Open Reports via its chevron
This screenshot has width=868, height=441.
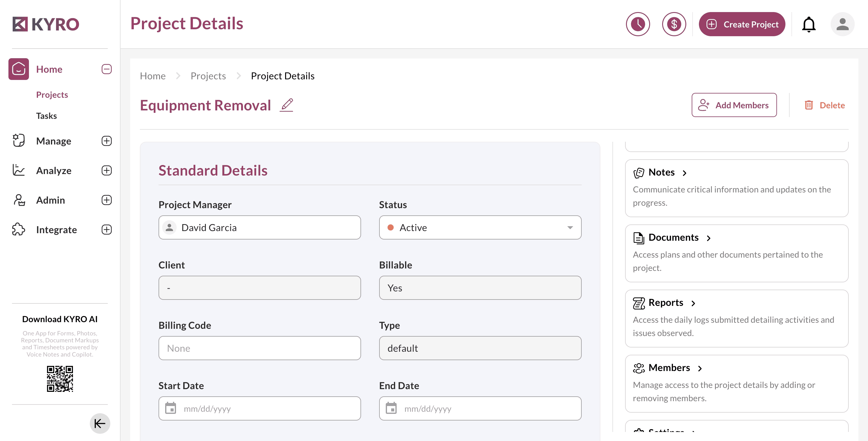coord(693,303)
